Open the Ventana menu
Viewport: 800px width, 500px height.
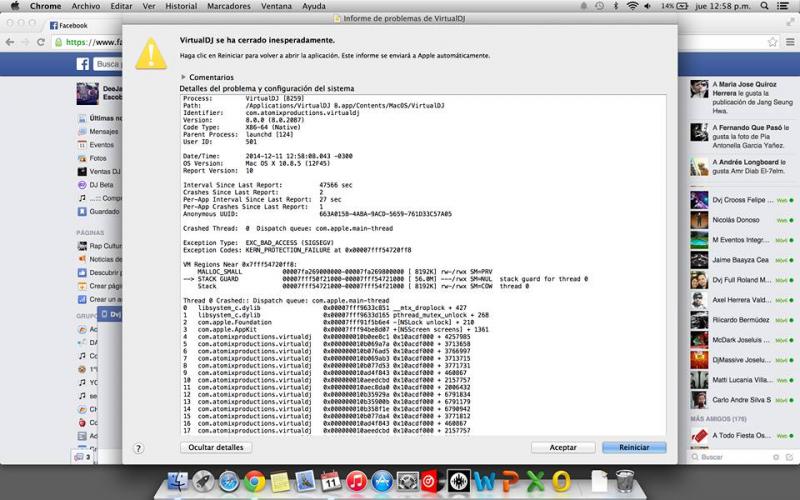pos(276,6)
